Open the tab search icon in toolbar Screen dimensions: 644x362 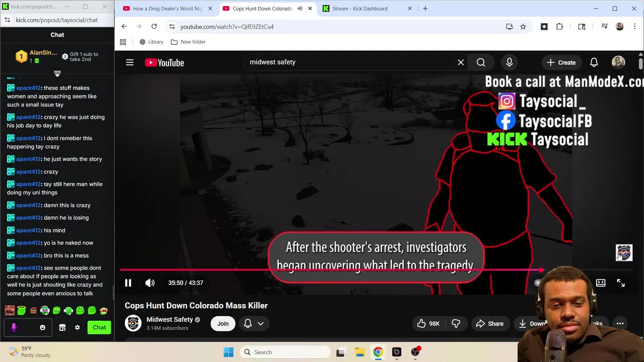tap(582, 27)
